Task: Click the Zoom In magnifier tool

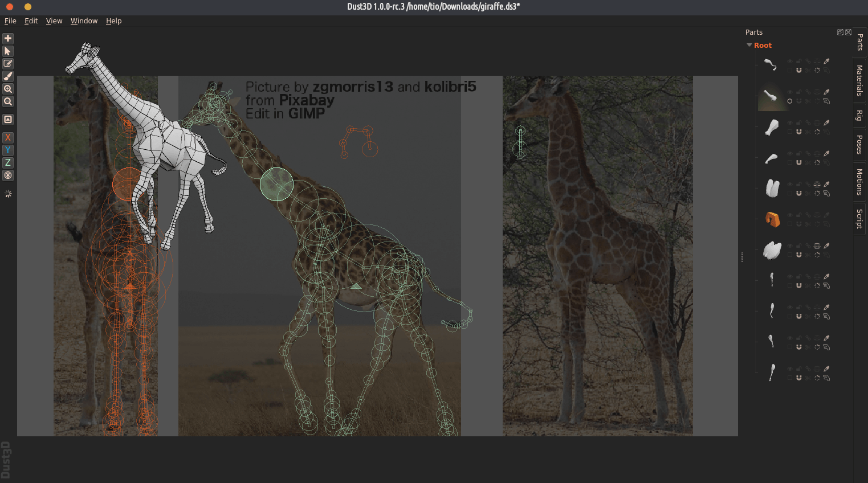Action: [8, 89]
